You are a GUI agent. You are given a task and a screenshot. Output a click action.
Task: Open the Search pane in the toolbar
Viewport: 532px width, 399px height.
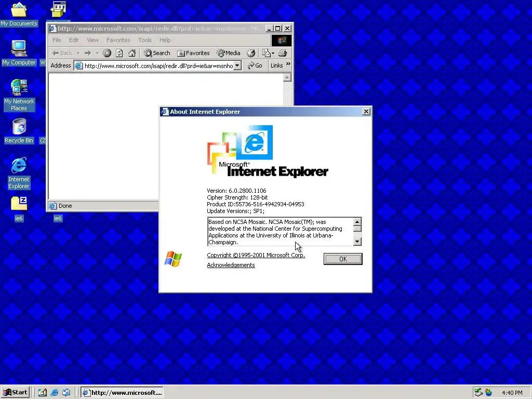(157, 53)
